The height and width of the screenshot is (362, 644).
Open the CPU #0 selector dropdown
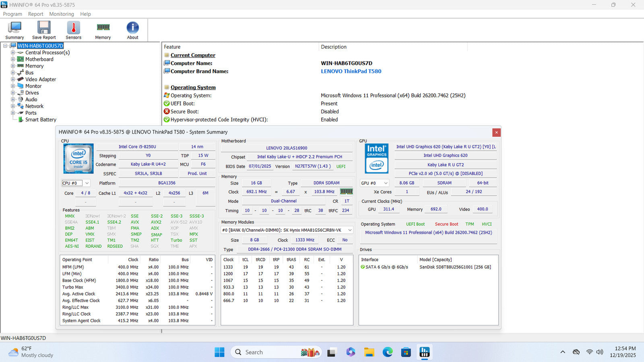point(87,183)
